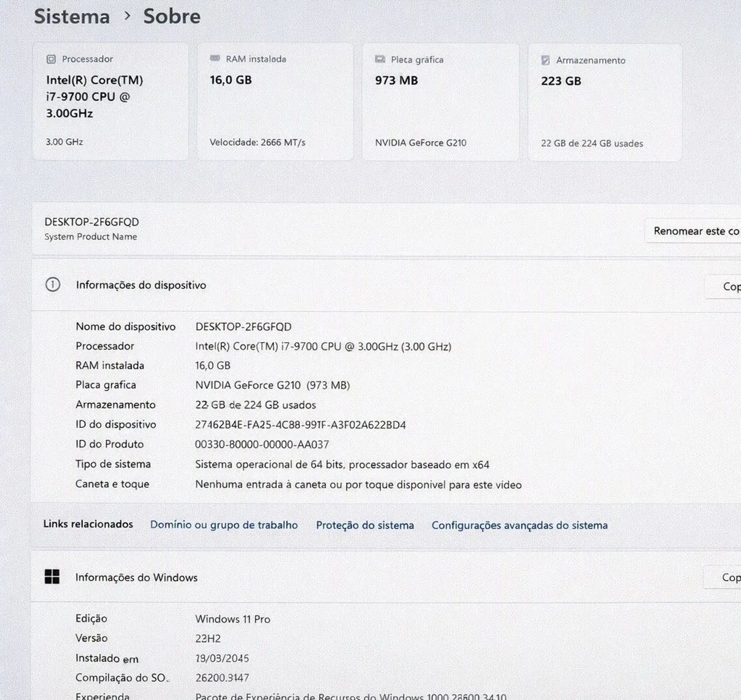Rename this computer with the Renomear button
The image size is (741, 700).
pos(693,231)
